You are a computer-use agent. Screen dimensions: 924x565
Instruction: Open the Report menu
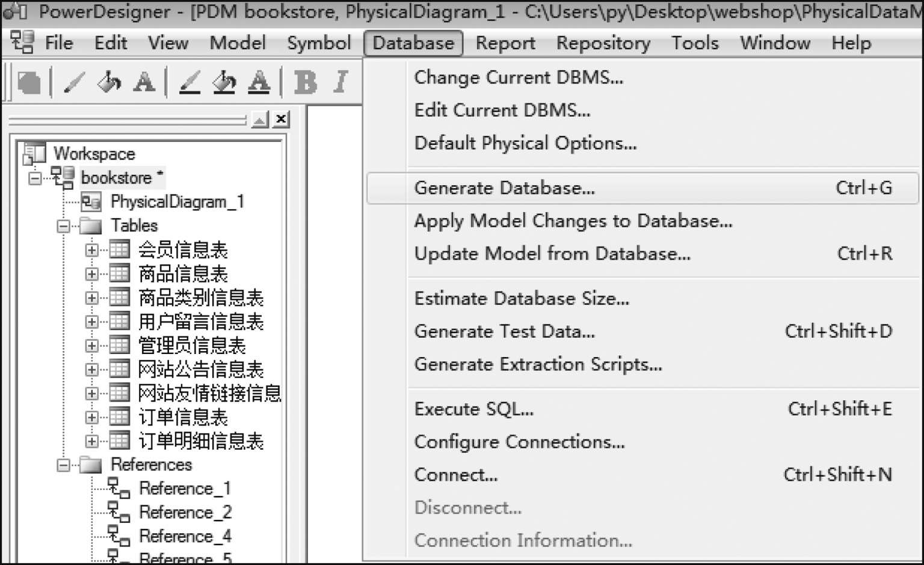[x=505, y=43]
